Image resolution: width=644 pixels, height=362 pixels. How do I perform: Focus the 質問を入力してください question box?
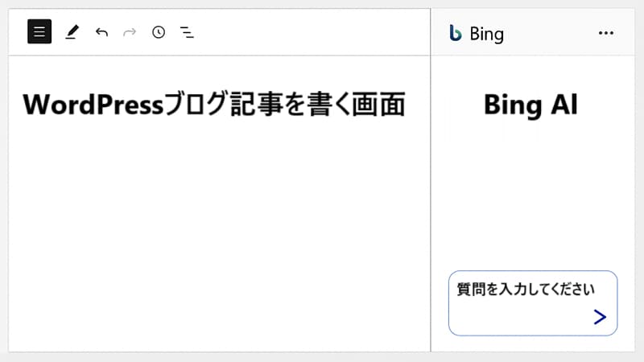tap(533, 303)
